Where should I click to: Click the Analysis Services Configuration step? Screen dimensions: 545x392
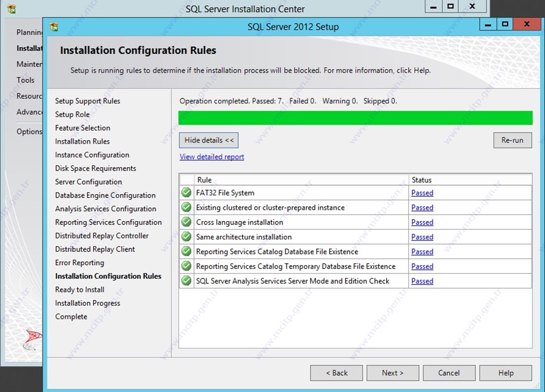(105, 209)
